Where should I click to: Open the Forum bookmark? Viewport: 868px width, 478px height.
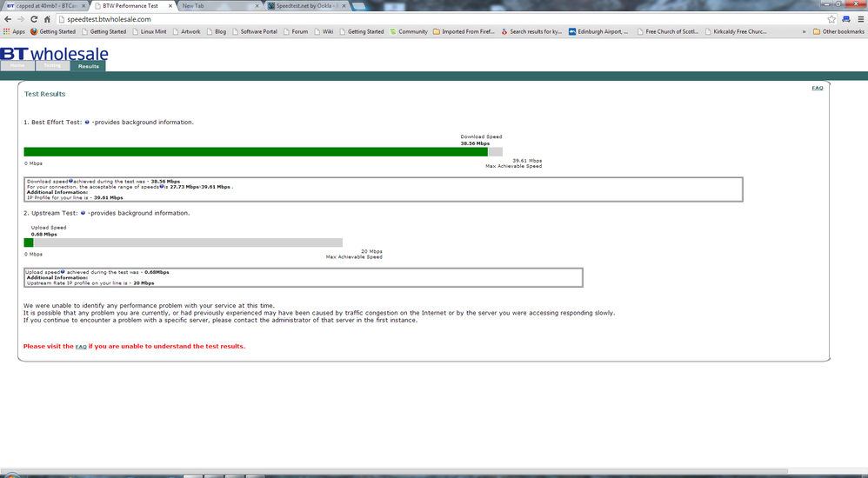[296, 31]
